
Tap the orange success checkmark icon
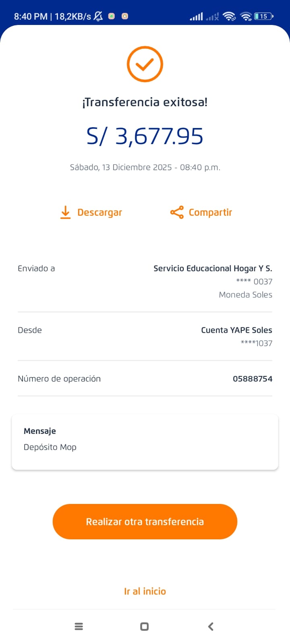coord(145,64)
